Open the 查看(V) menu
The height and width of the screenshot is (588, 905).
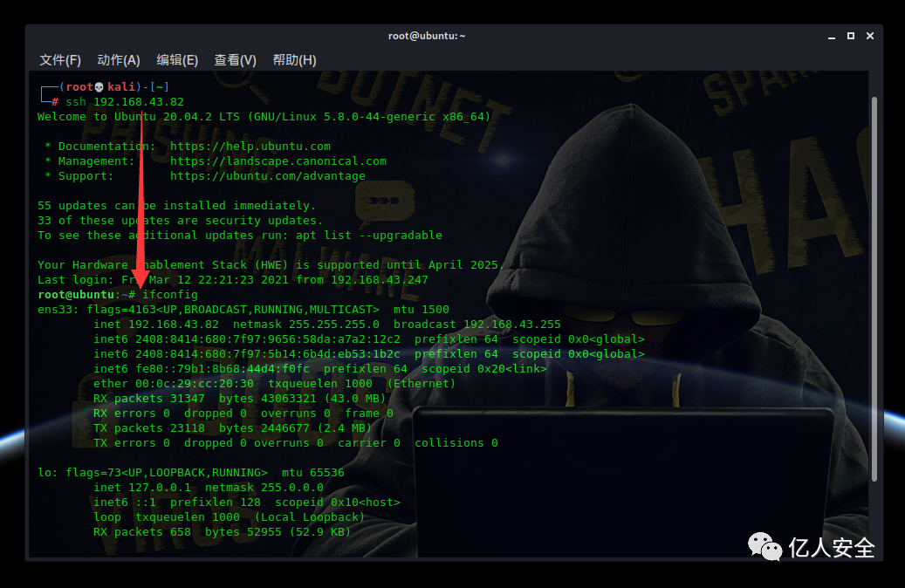pos(235,60)
